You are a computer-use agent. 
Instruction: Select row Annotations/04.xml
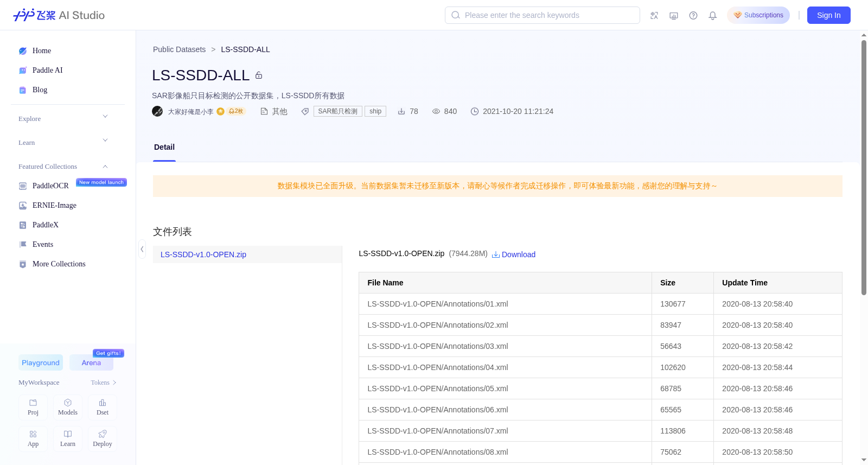coord(601,367)
